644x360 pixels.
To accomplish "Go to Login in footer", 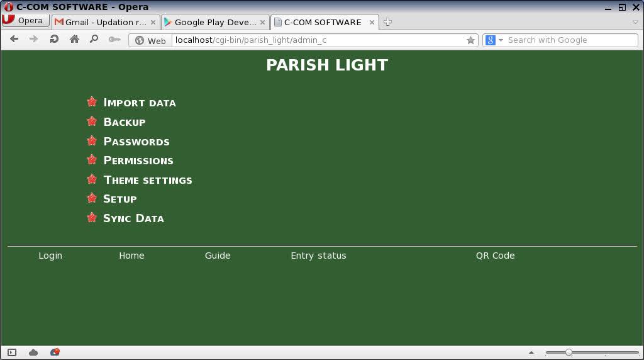I will click(50, 256).
